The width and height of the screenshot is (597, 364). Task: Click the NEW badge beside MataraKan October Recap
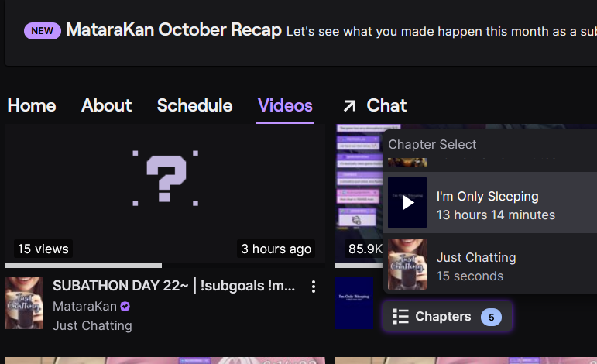point(43,31)
